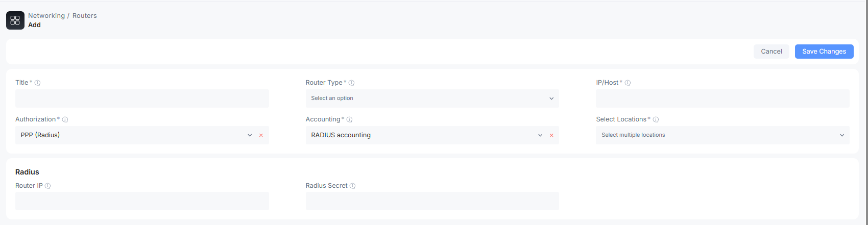Show the Authorization field info tooltip icon

[65, 119]
